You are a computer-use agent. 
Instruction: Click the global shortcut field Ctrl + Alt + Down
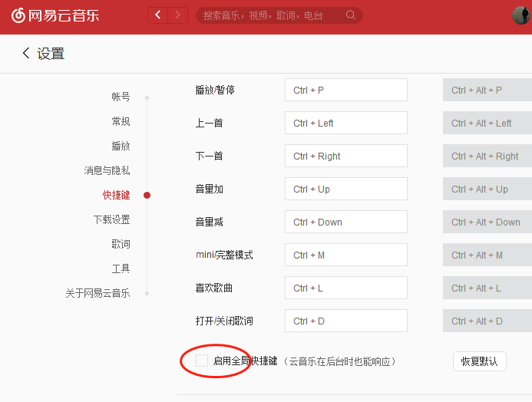(x=487, y=222)
